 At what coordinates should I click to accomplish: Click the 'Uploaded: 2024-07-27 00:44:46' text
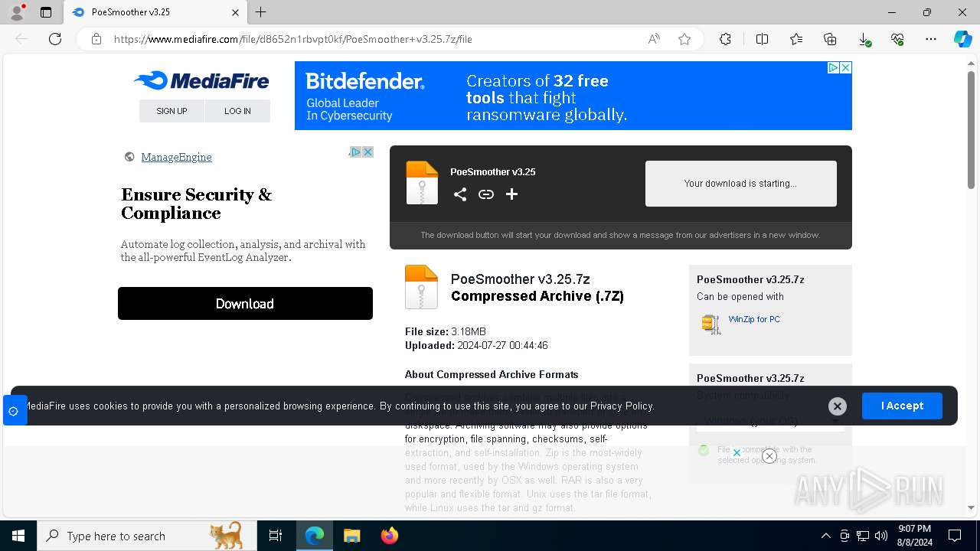[476, 345]
